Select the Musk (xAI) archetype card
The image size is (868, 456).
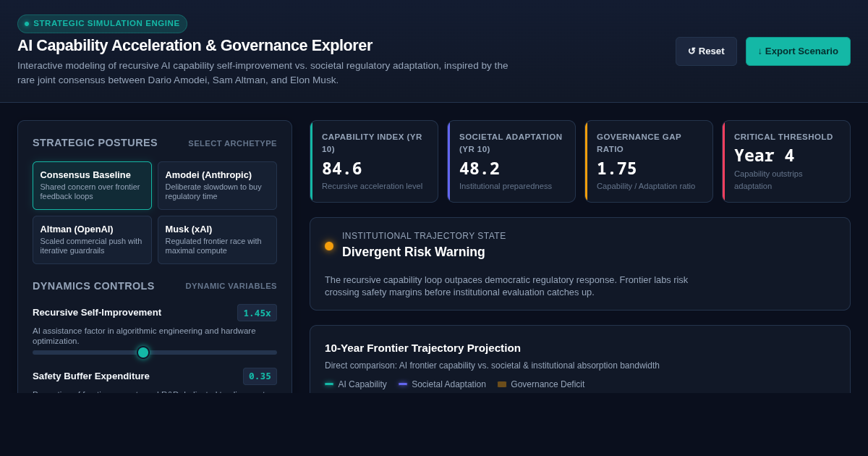[217, 240]
